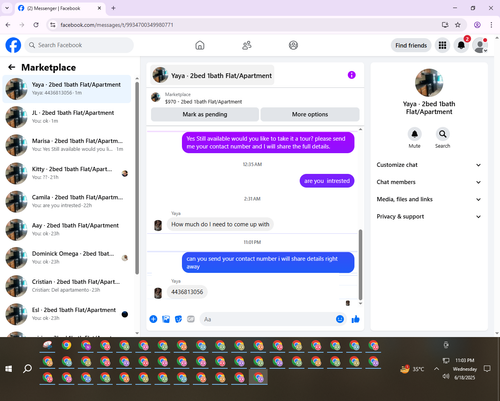Viewport: 500px width, 401px height.
Task: Open Chrome tab search dropdown
Action: click(x=7, y=8)
